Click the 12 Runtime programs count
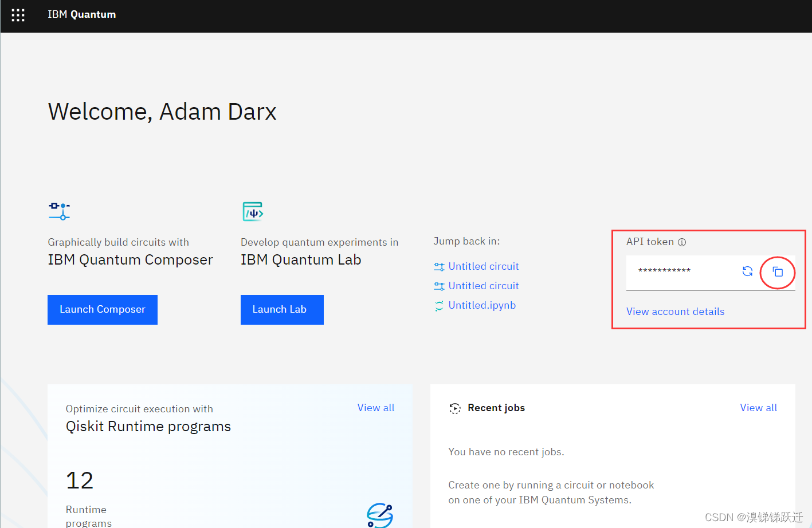 pyautogui.click(x=80, y=480)
